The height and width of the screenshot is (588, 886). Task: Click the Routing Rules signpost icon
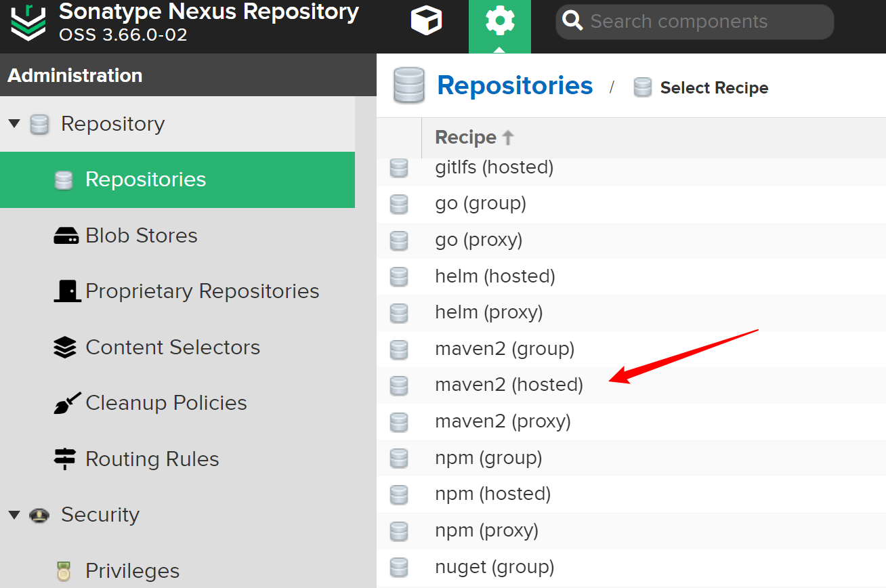coord(65,459)
